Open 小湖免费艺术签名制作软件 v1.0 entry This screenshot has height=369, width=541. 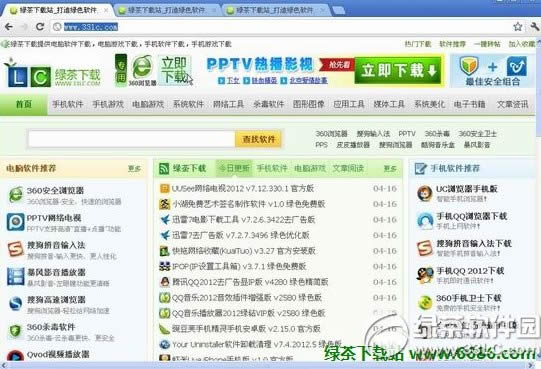pyautogui.click(x=248, y=204)
